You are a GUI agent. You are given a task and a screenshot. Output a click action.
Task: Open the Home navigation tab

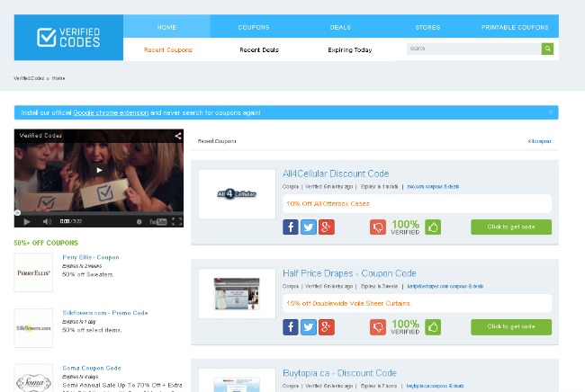click(x=166, y=27)
